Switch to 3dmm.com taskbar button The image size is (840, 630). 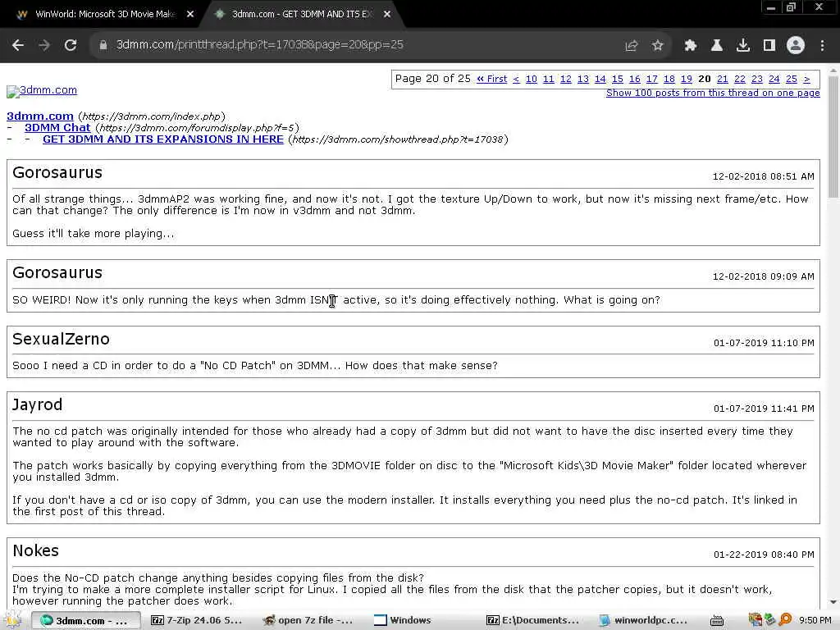tap(85, 620)
